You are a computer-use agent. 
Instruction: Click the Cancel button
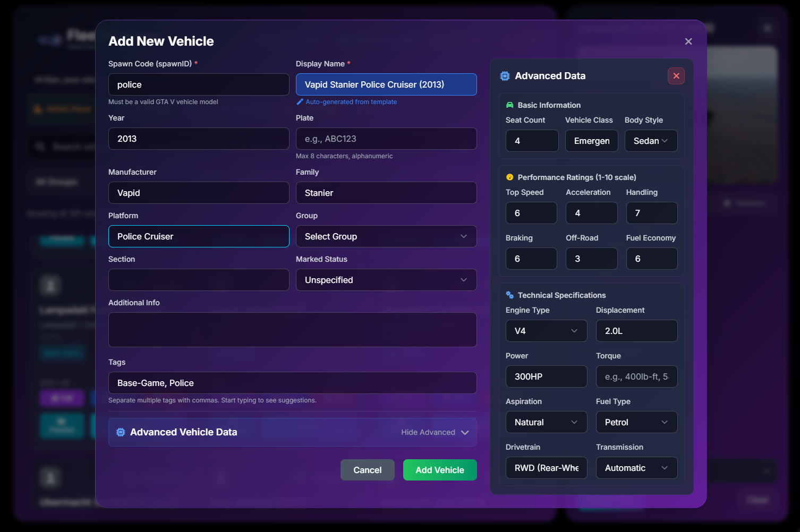coord(367,470)
